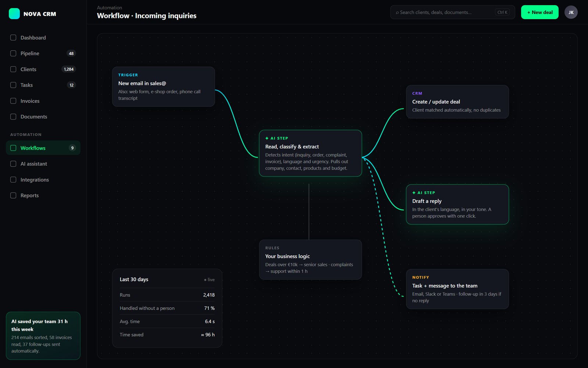Open Dashboard in the sidebar
The width and height of the screenshot is (588, 368).
[43, 38]
